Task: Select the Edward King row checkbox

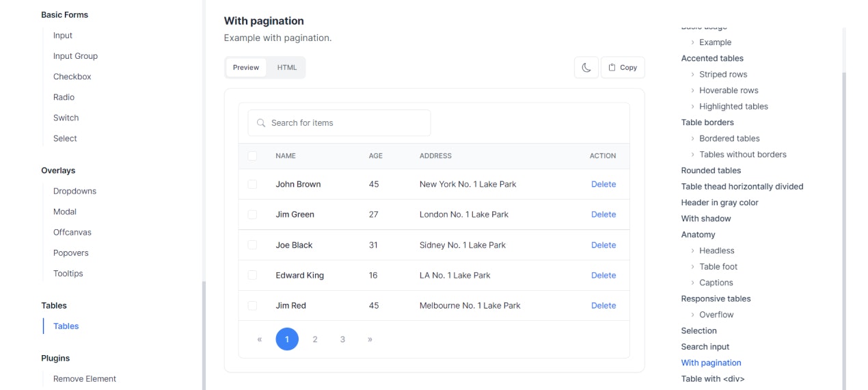Action: pyautogui.click(x=252, y=275)
